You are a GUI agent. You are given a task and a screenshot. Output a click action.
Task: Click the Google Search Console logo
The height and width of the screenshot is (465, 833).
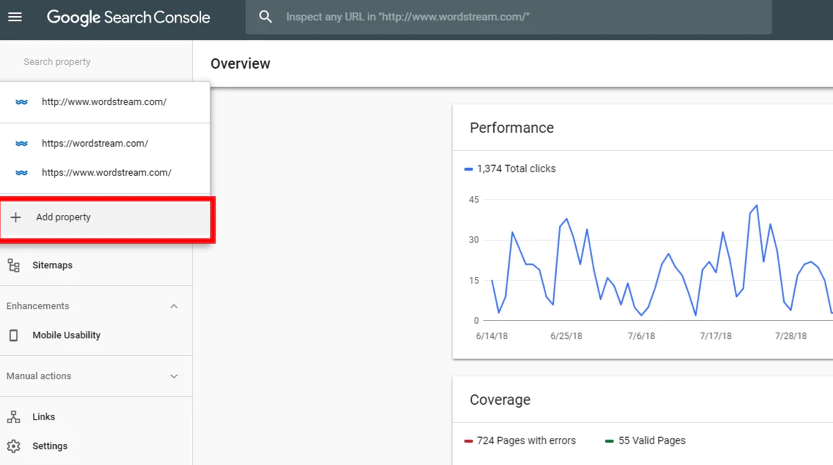(x=128, y=18)
